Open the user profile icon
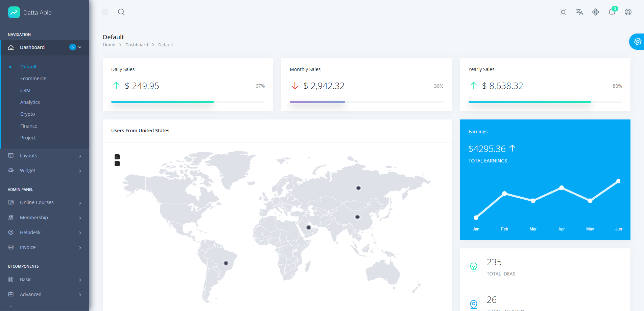The height and width of the screenshot is (311, 644). click(628, 12)
